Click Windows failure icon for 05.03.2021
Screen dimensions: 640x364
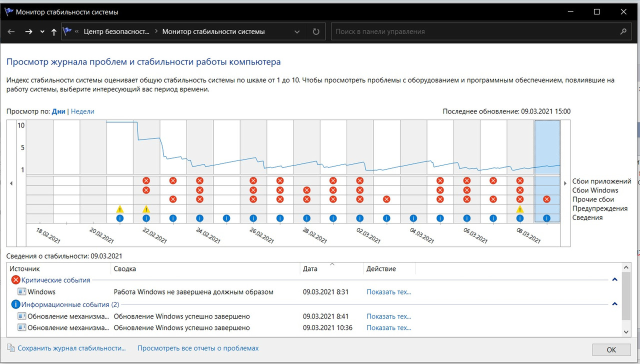pos(440,190)
